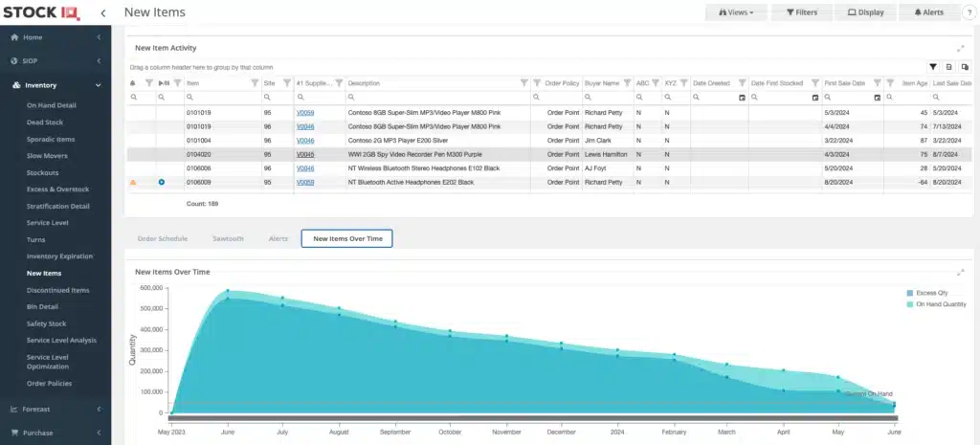Open supplier link V0059 for item 0101019
This screenshot has width=980, height=445.
305,113
